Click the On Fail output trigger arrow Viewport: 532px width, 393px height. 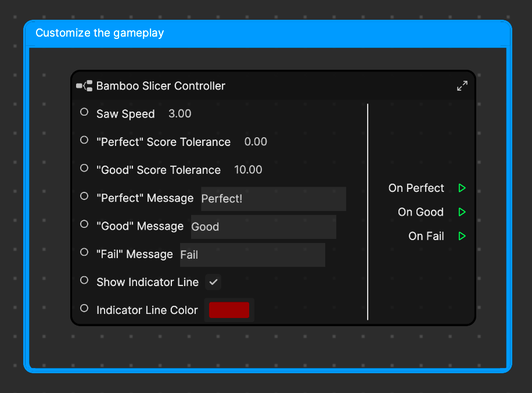click(462, 236)
